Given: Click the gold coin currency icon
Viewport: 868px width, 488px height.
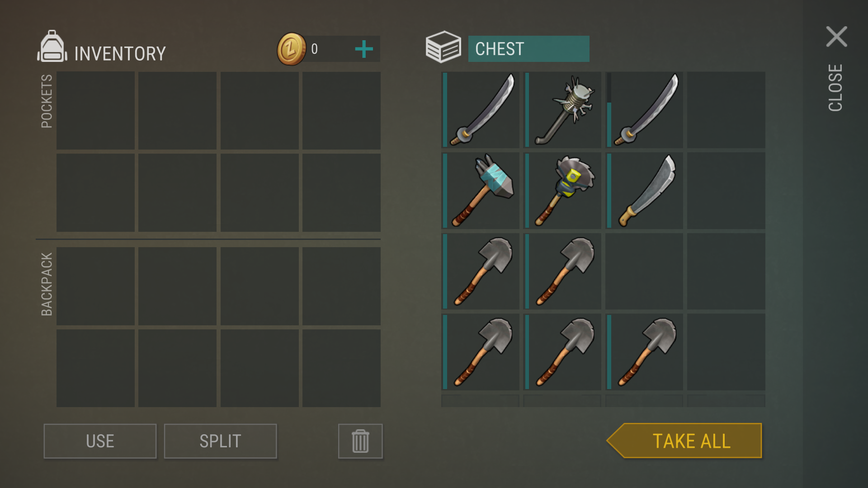Looking at the screenshot, I should (x=292, y=49).
